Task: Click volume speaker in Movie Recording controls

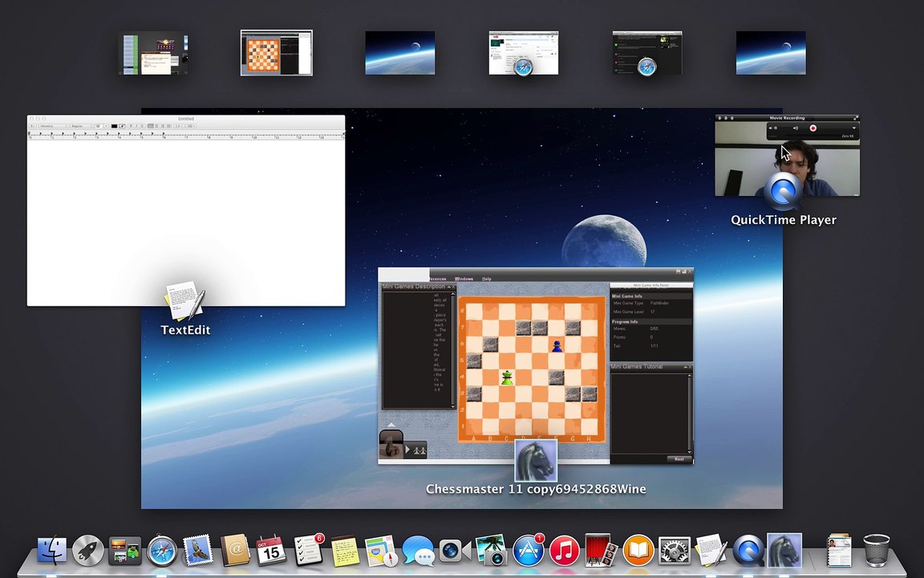Action: pyautogui.click(x=796, y=128)
